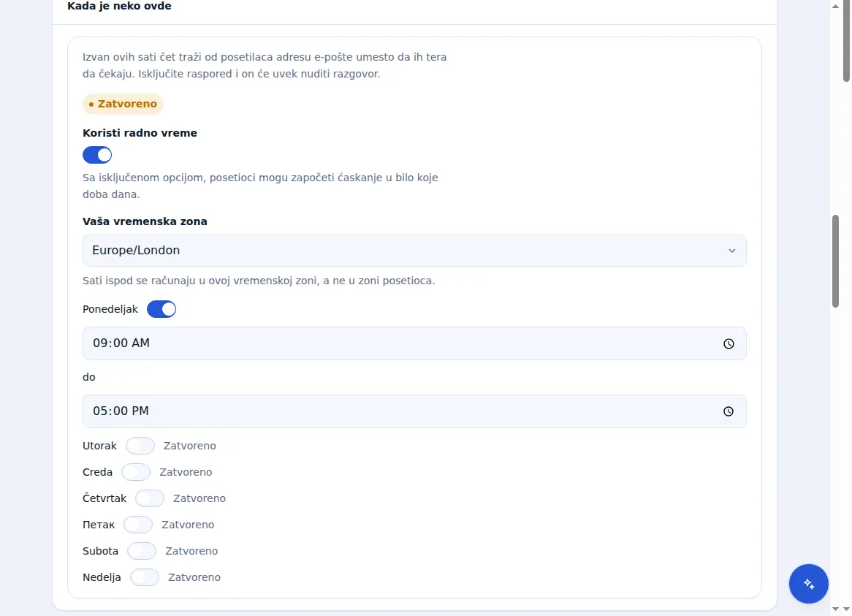Image resolution: width=852 pixels, height=616 pixels.
Task: Click the page vertical scrollbar thumb
Action: [x=835, y=262]
